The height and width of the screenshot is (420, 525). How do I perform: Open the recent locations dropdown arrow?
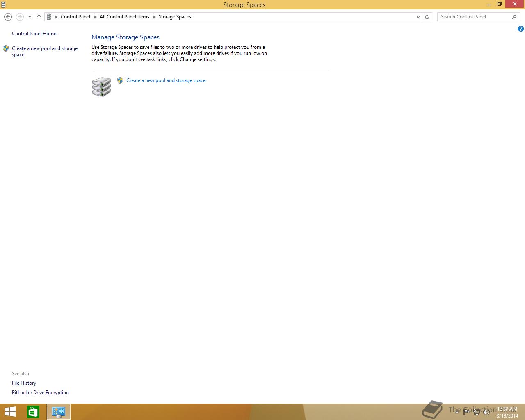pos(30,17)
